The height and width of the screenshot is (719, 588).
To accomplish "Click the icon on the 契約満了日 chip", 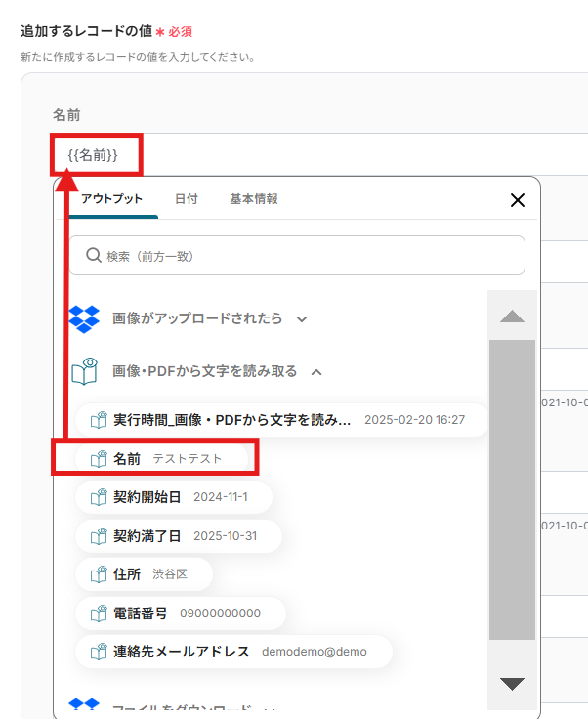I will pyautogui.click(x=99, y=536).
